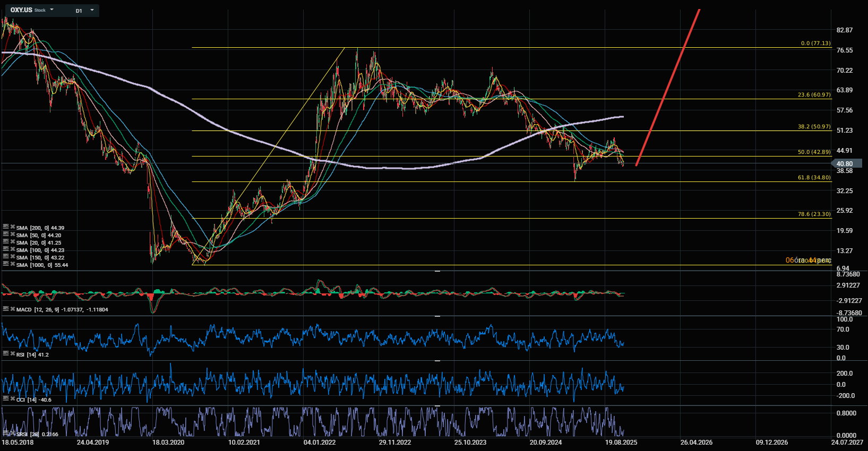
Task: Open settings icon for SMA 150 indicator
Action: point(6,256)
